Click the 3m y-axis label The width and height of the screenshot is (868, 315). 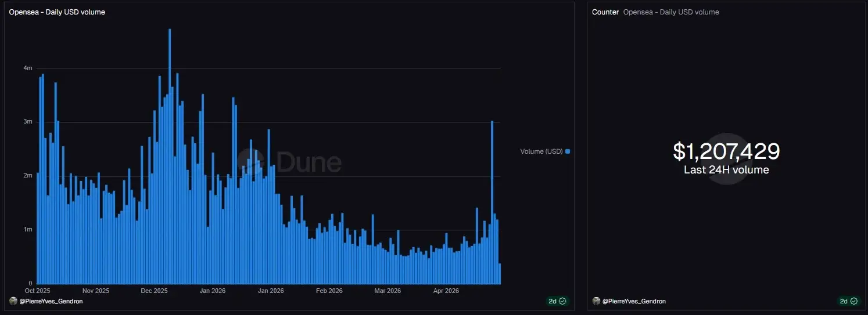[x=28, y=122]
